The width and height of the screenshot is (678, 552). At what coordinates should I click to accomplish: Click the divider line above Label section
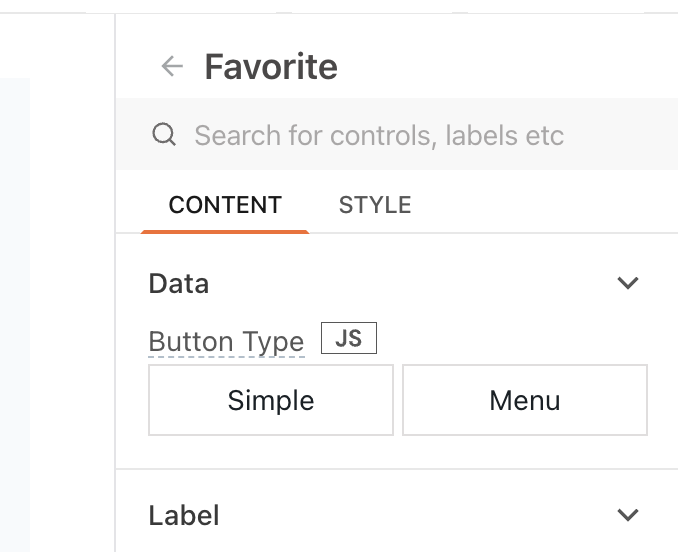click(400, 469)
